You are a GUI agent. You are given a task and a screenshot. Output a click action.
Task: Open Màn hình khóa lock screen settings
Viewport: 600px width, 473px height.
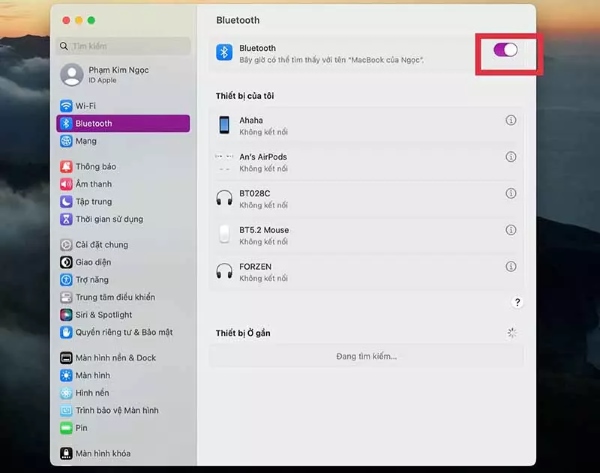point(102,453)
